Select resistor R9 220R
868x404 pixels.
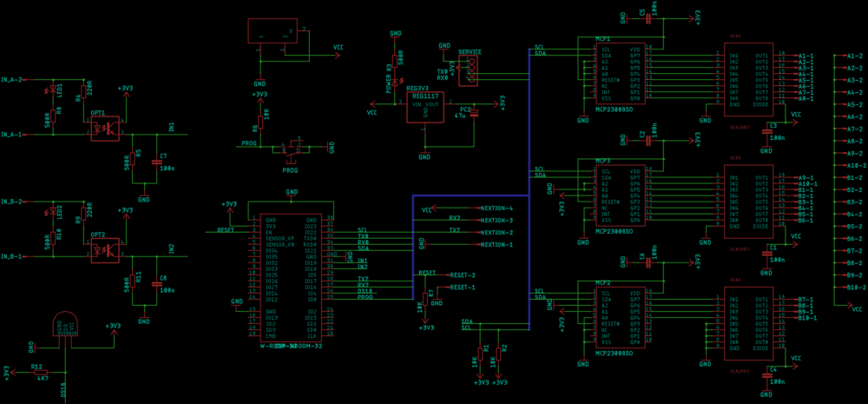[84, 212]
